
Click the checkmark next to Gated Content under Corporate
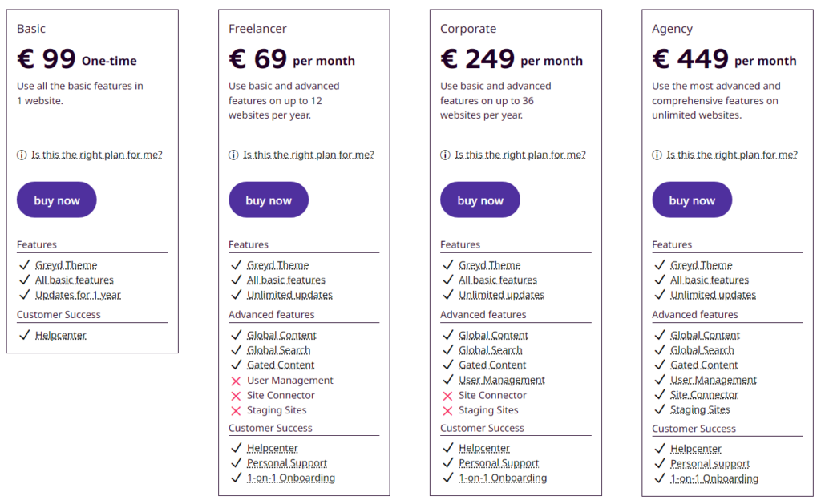click(448, 365)
